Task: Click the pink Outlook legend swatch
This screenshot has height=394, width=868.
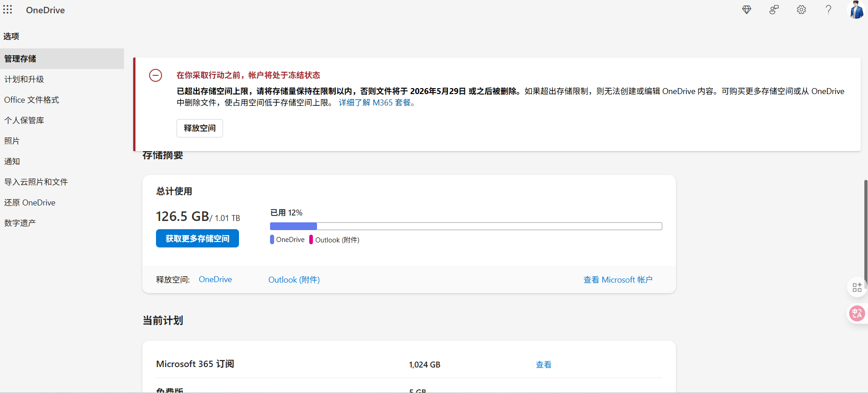Action: [x=311, y=240]
